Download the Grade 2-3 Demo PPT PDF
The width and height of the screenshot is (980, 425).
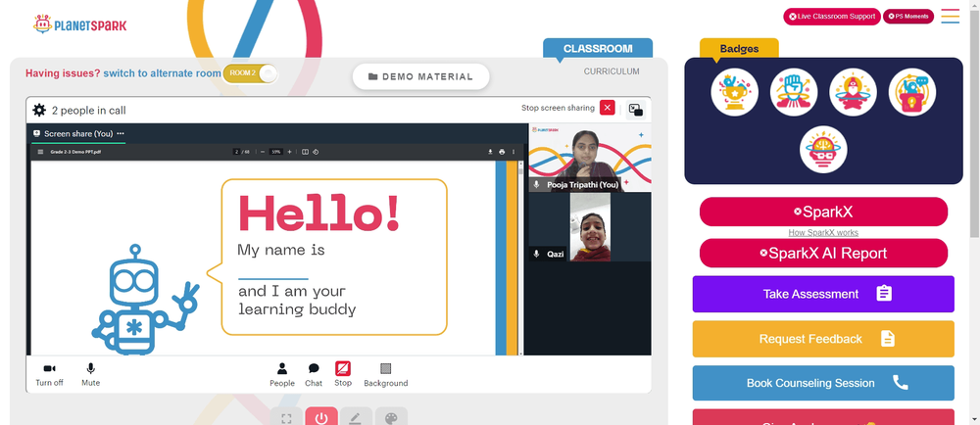[491, 152]
